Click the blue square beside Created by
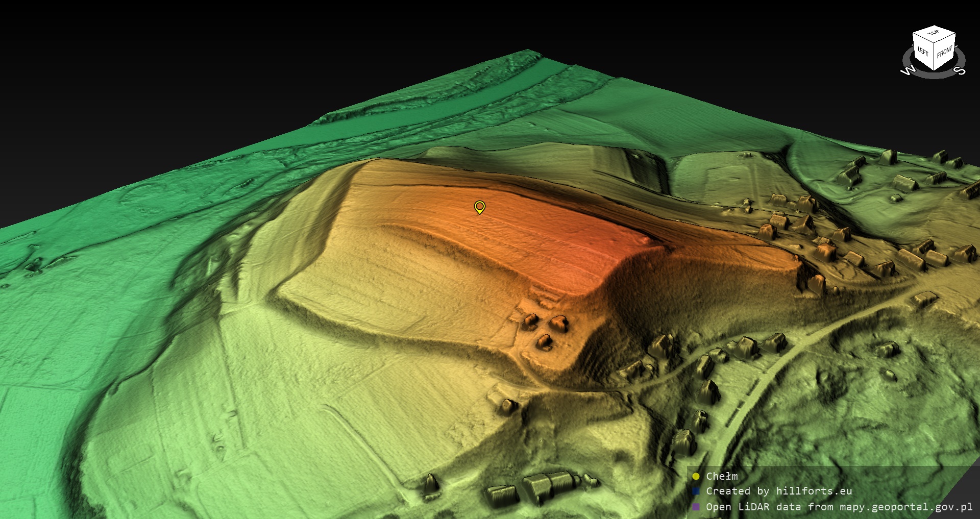The image size is (980, 519). [x=696, y=491]
